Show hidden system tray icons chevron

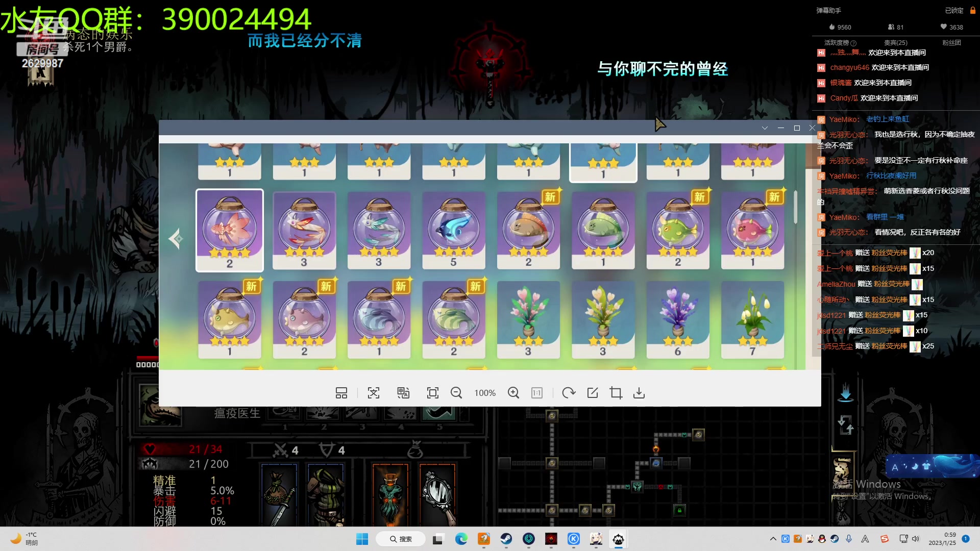(773, 539)
